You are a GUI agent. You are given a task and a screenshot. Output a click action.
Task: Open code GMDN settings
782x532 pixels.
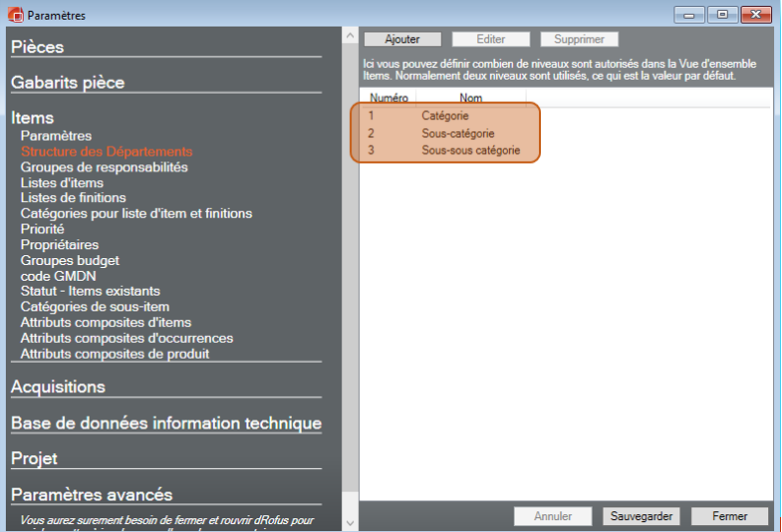click(58, 276)
